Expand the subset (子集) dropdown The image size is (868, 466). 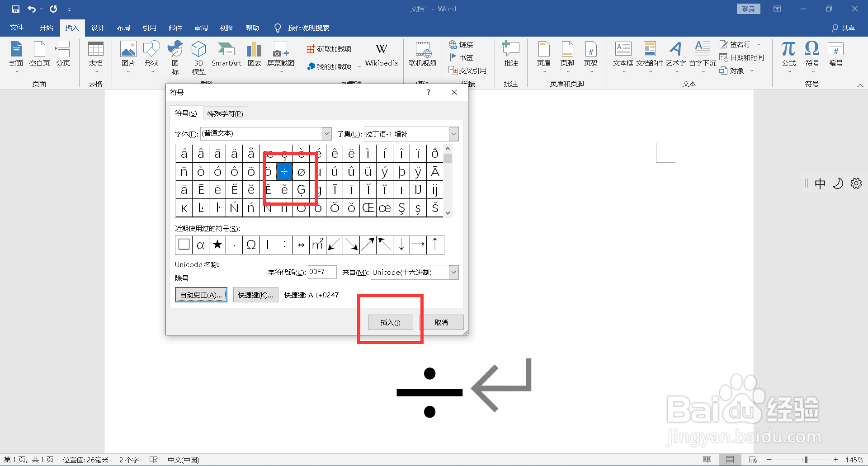453,134
